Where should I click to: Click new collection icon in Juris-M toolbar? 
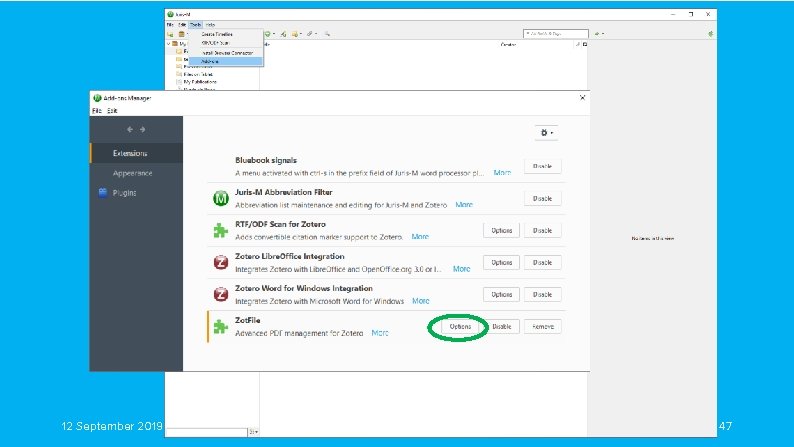click(171, 34)
